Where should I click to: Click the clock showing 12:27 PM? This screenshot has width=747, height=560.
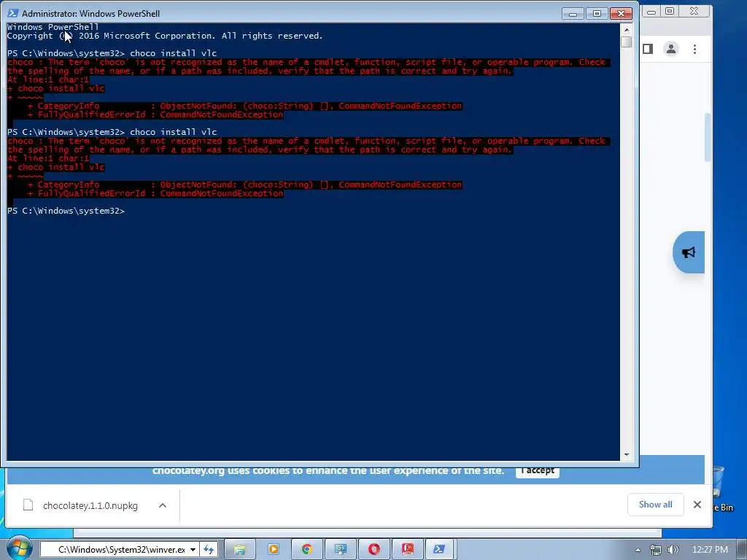tap(710, 550)
